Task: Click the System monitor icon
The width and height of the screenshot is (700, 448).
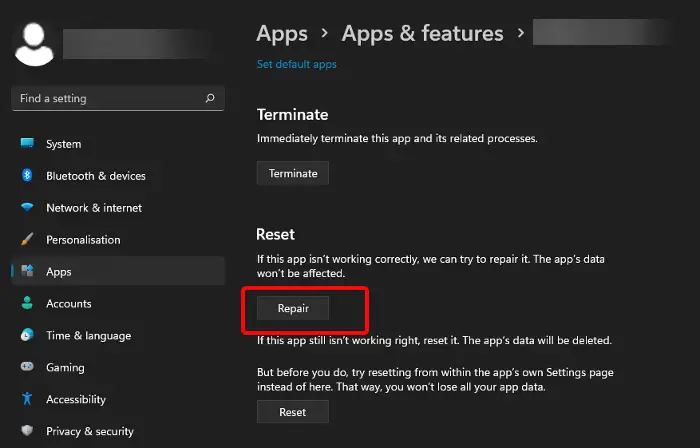Action: pos(27,144)
